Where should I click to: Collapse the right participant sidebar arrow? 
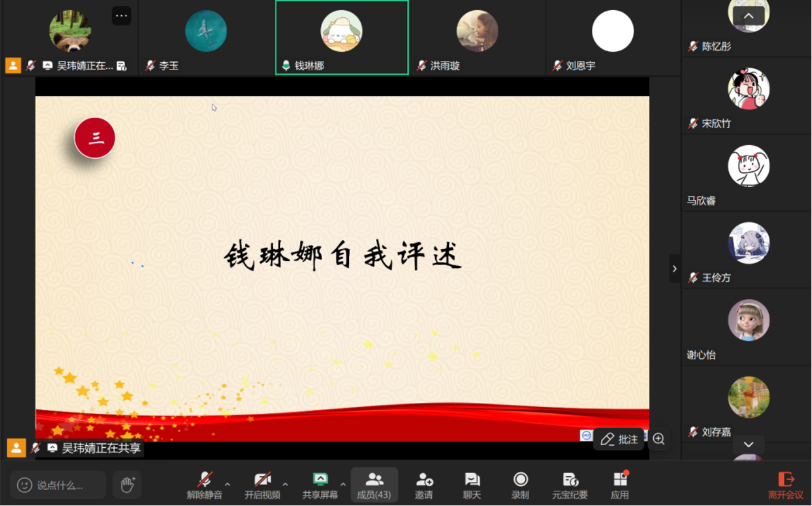click(x=674, y=269)
